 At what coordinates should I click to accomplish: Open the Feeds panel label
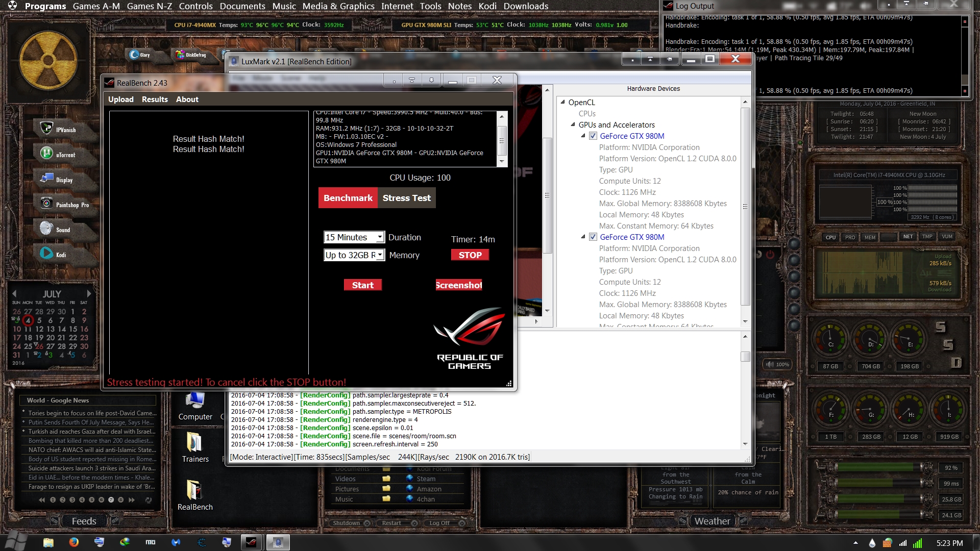click(x=84, y=521)
